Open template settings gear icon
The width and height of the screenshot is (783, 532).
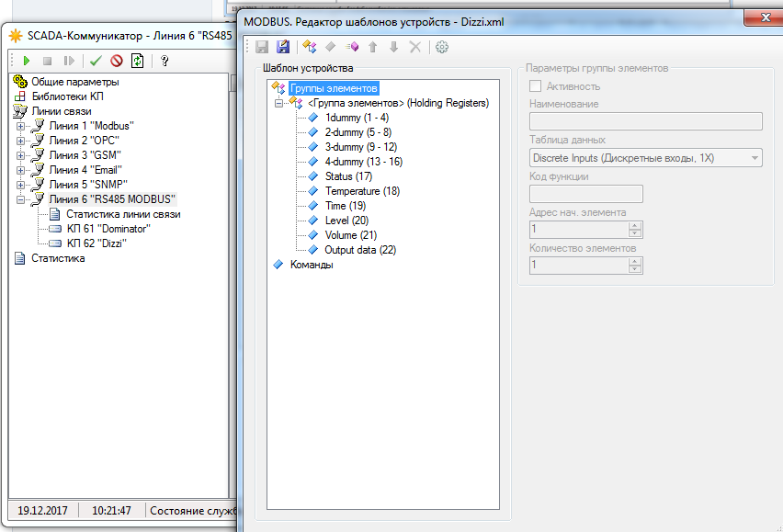click(441, 47)
